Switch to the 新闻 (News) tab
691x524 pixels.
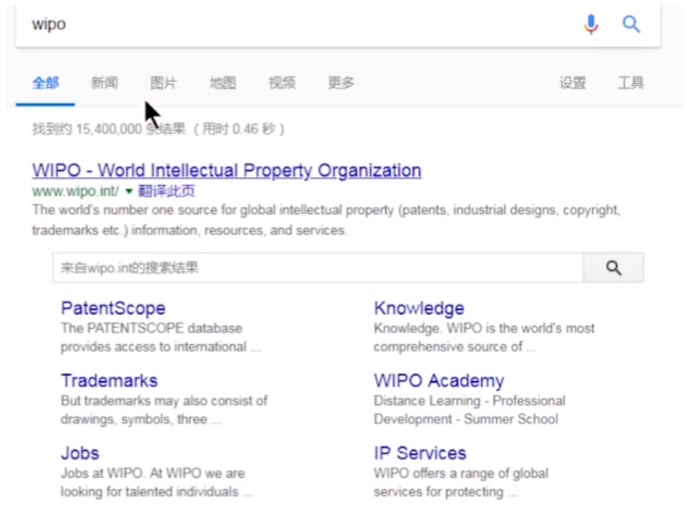coord(104,83)
